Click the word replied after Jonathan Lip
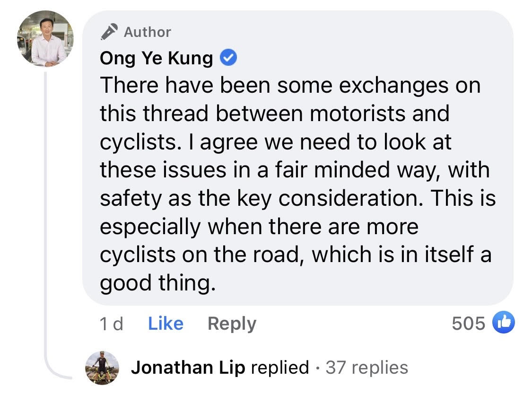The image size is (532, 395). click(280, 368)
